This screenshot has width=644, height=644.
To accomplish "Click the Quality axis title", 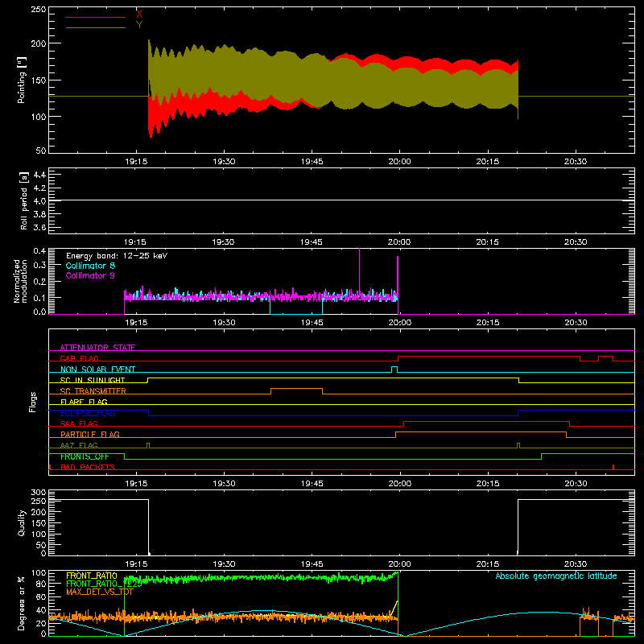I will pos(22,522).
